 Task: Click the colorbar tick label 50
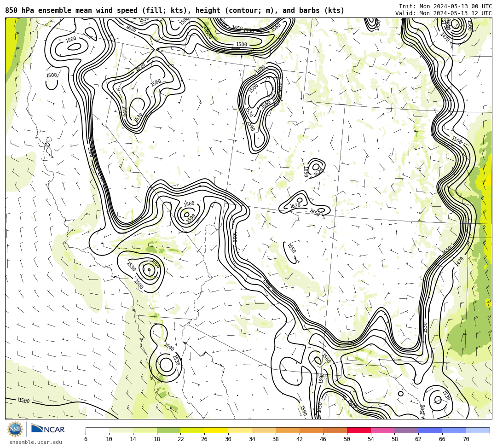(347, 439)
